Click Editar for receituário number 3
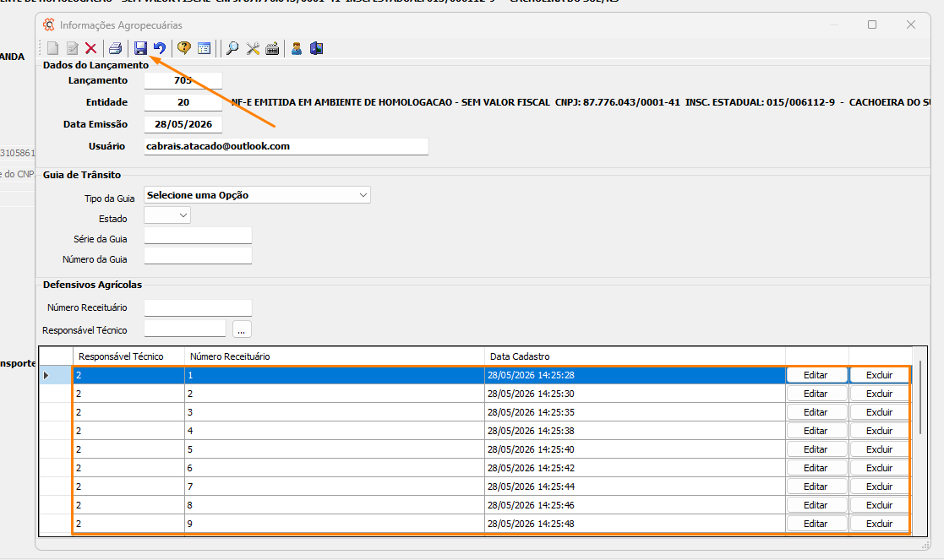Viewport: 944px width, 560px height. pyautogui.click(x=816, y=412)
